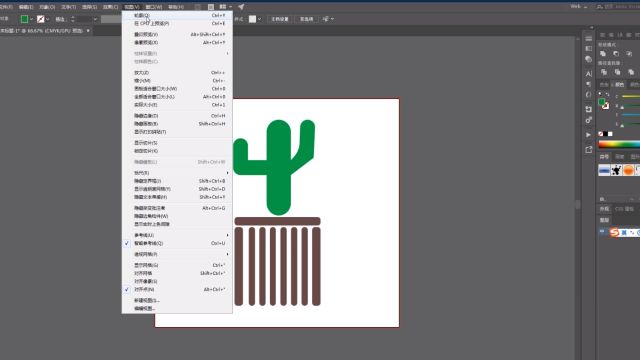Select the orange circle symbol thumbnail

pos(629,170)
